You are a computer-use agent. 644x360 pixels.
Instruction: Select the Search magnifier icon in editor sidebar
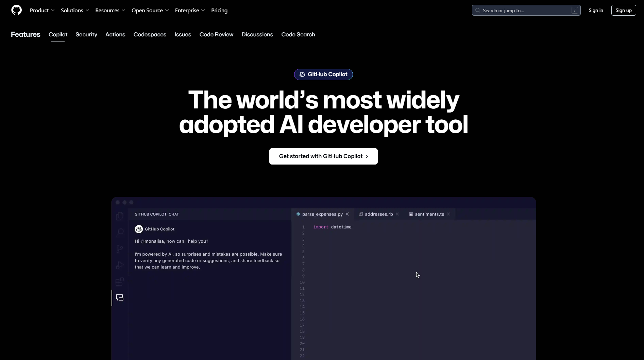pyautogui.click(x=120, y=233)
